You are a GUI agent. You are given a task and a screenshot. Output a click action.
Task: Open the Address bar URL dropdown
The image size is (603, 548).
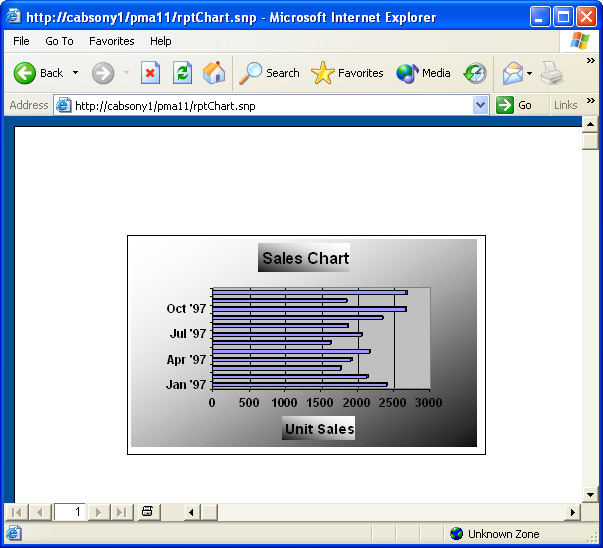pyautogui.click(x=480, y=105)
